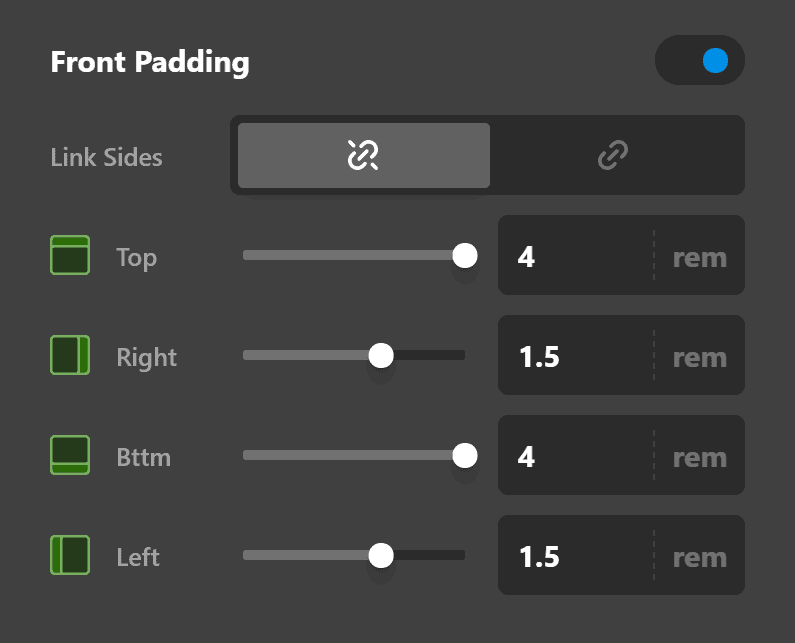Click the Right padding slider handle
Viewport: 795px width, 643px height.
pyautogui.click(x=381, y=356)
